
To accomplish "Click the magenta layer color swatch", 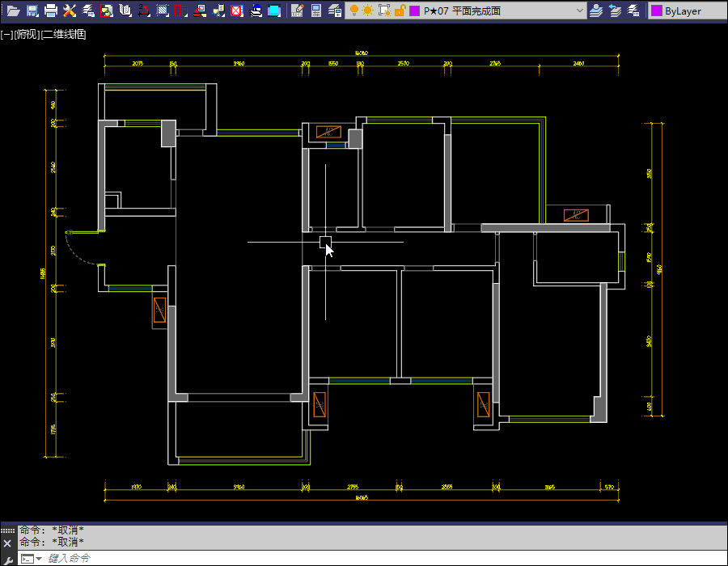I will point(414,11).
